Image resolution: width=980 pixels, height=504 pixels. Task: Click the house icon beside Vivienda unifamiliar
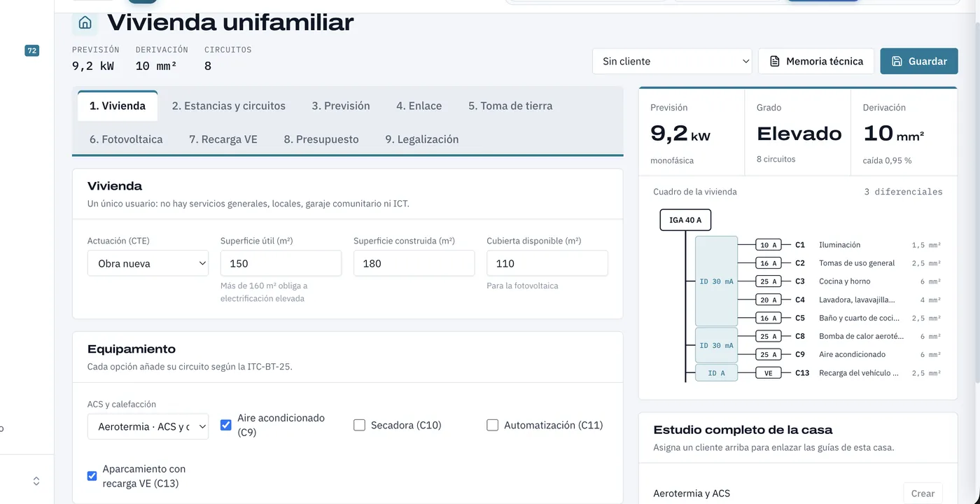pos(85,22)
